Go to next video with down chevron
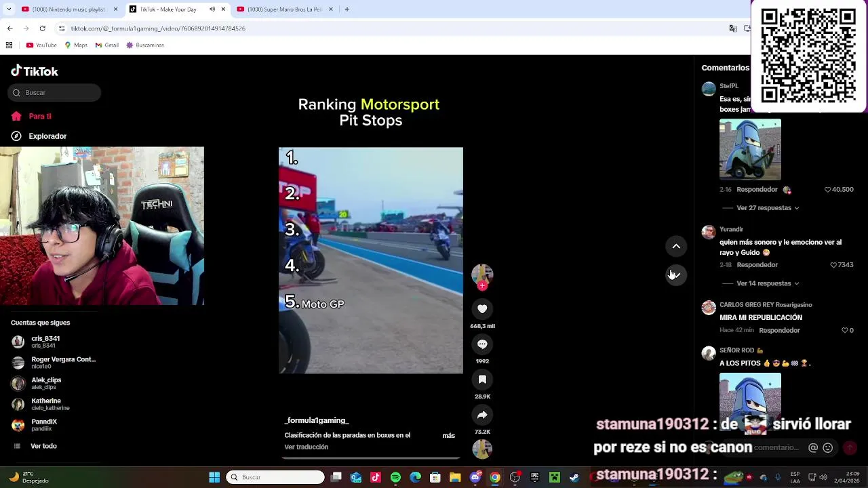 point(676,274)
